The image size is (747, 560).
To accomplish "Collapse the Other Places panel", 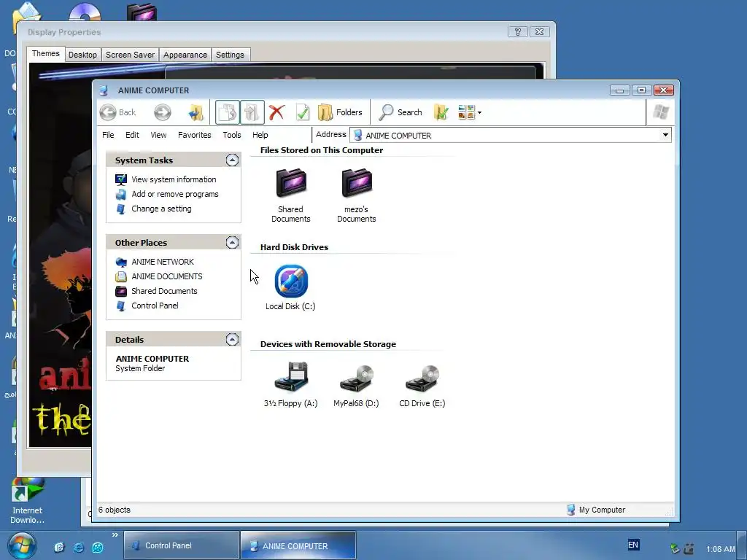I will click(232, 242).
